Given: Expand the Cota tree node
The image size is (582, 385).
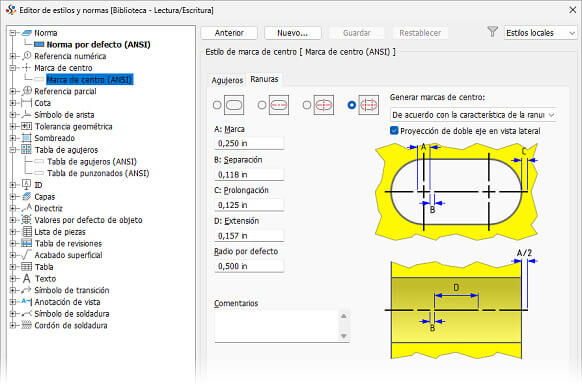Looking at the screenshot, I should (x=13, y=103).
